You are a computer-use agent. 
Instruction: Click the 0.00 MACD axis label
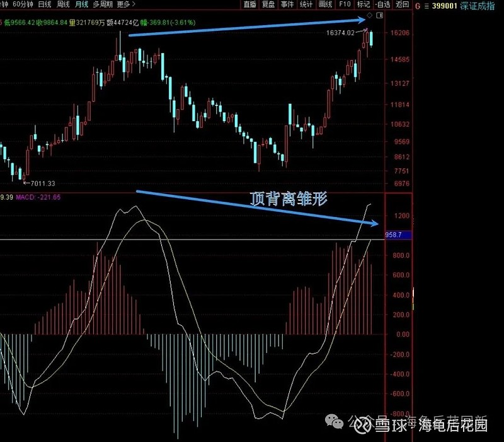pyautogui.click(x=403, y=335)
